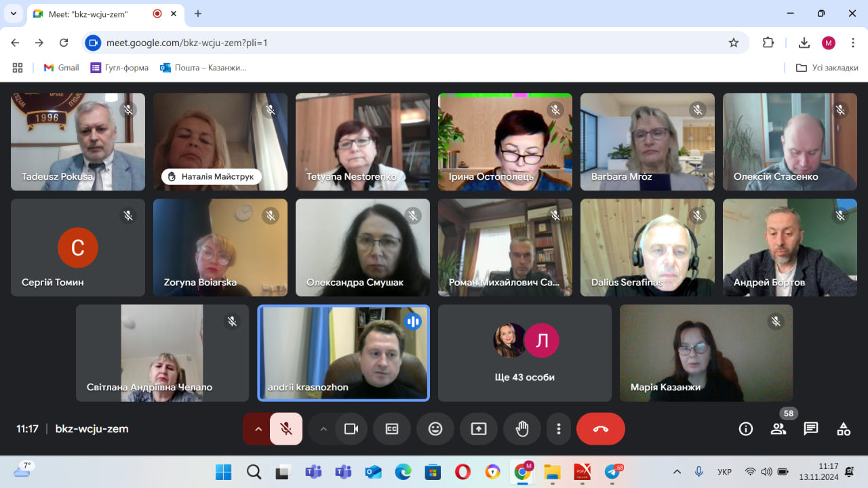
Task: Bookmark this page with the star icon
Action: coord(734,43)
